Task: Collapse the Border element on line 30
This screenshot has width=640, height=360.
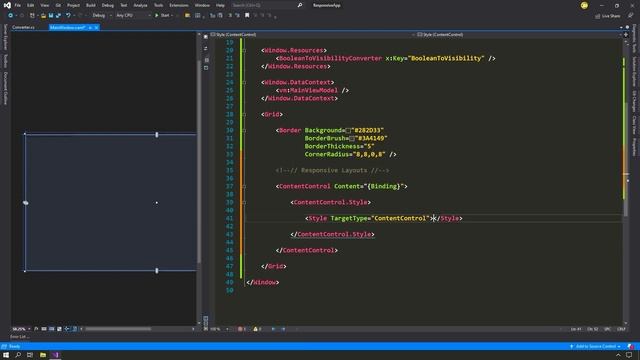Action: 244,131
